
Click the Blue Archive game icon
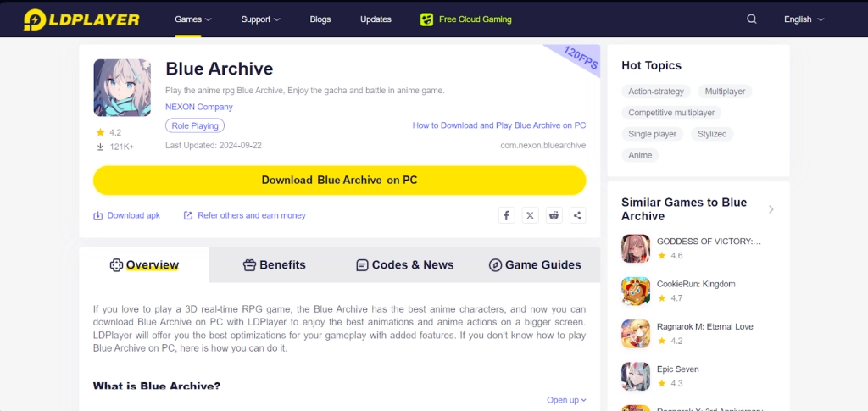pos(122,87)
